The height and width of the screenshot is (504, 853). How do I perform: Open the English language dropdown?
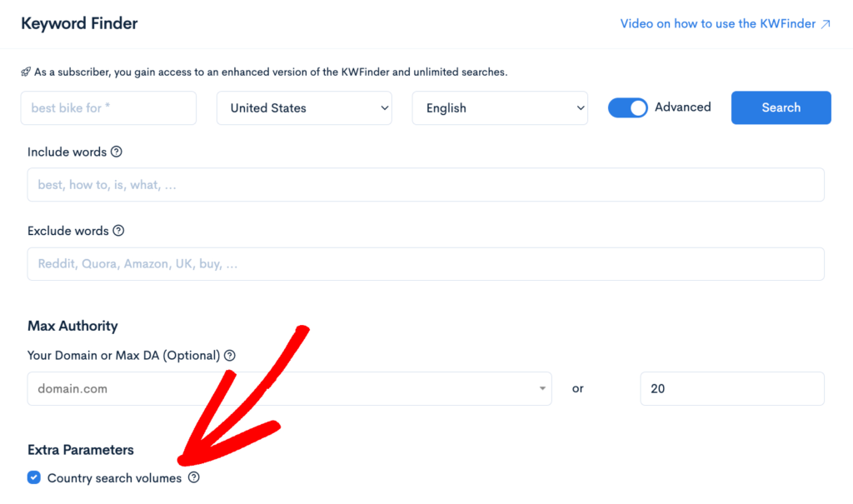coord(500,107)
